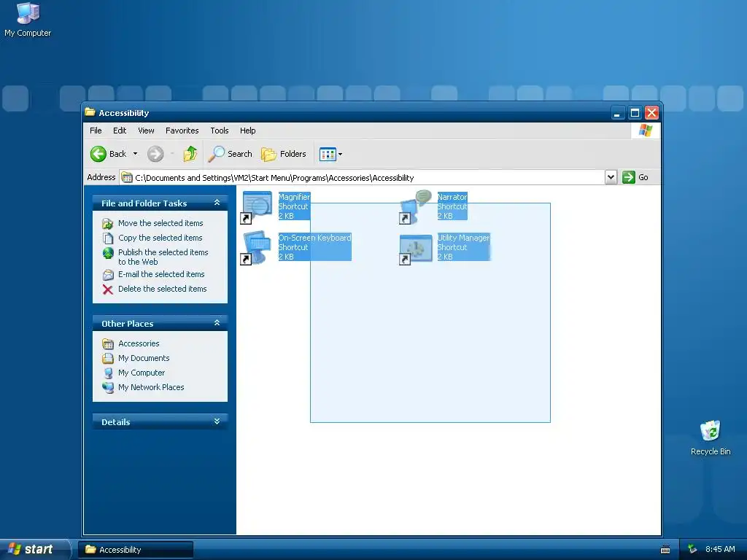This screenshot has width=747, height=560.
Task: Open the View menu
Action: [146, 131]
